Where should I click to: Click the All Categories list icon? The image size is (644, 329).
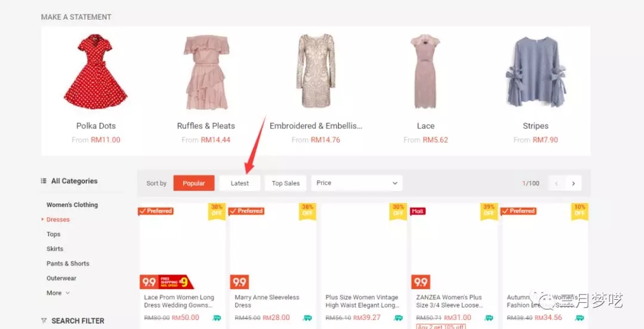pos(44,181)
